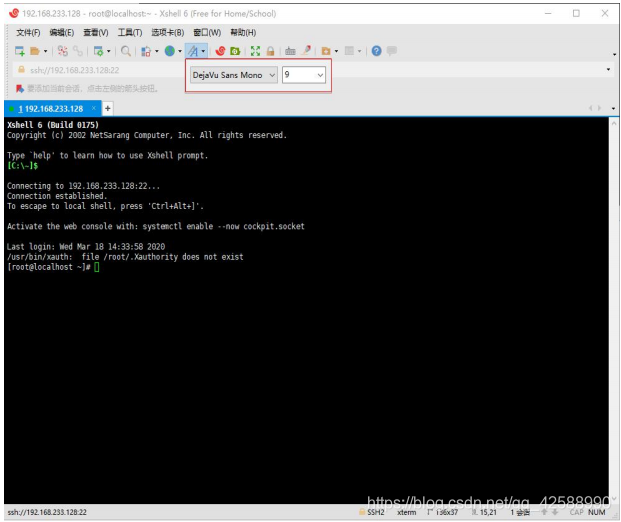Image resolution: width=621 pixels, height=522 pixels.
Task: Click the status bar down arrow icon
Action: (x=555, y=512)
